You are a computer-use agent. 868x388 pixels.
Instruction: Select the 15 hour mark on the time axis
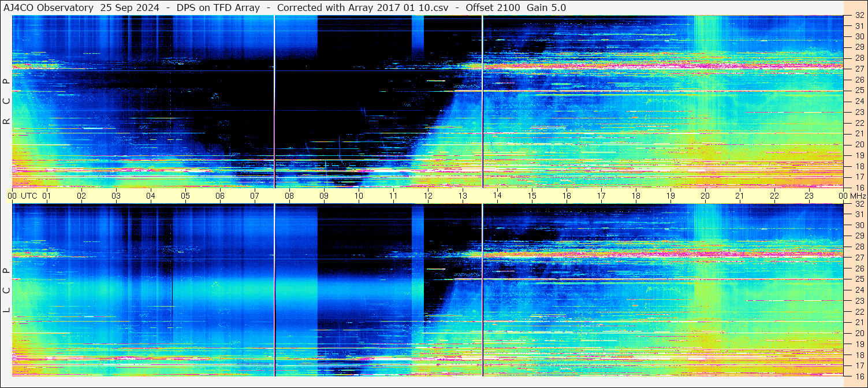pyautogui.click(x=532, y=196)
